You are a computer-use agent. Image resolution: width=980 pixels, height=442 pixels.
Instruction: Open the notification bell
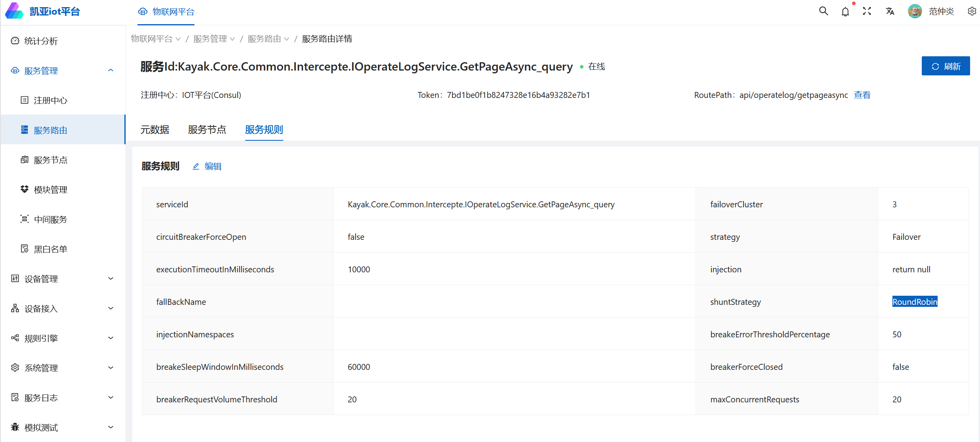point(845,11)
